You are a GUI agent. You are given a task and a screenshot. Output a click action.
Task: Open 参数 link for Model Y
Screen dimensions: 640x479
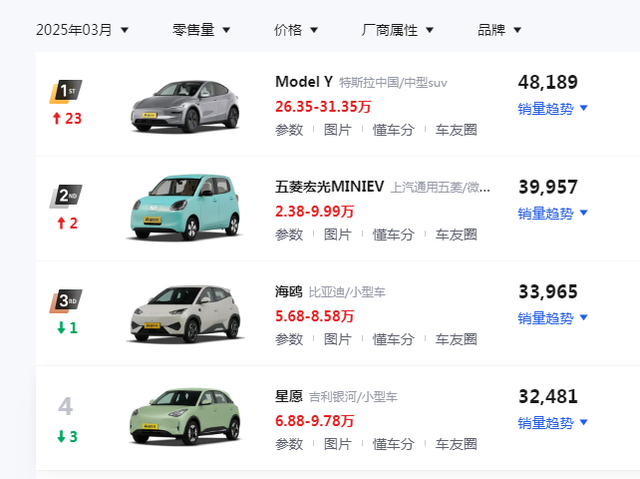(289, 130)
